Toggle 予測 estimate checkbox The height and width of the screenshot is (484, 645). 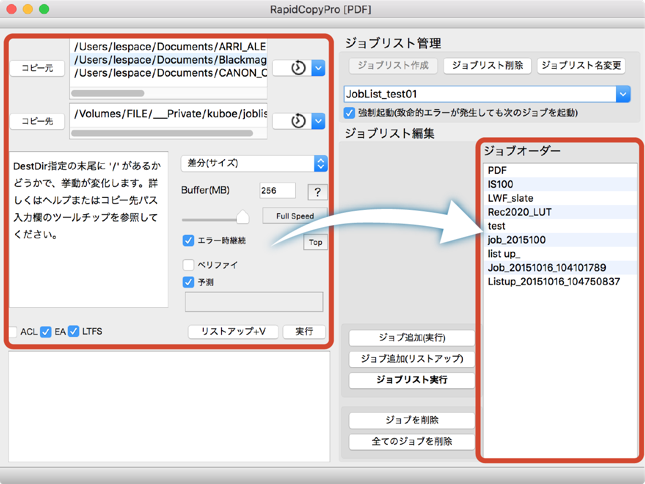pos(188,282)
